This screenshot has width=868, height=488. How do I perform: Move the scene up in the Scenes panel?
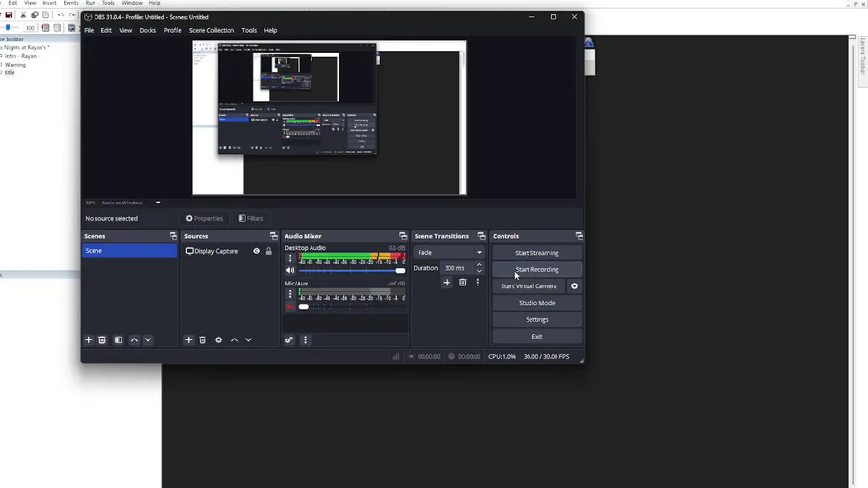point(134,339)
